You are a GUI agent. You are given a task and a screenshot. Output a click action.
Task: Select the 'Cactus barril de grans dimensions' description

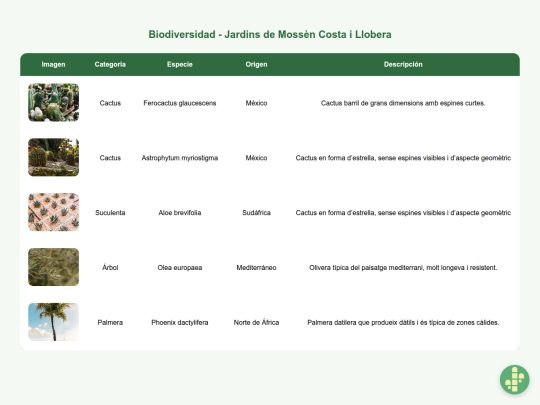click(x=403, y=103)
